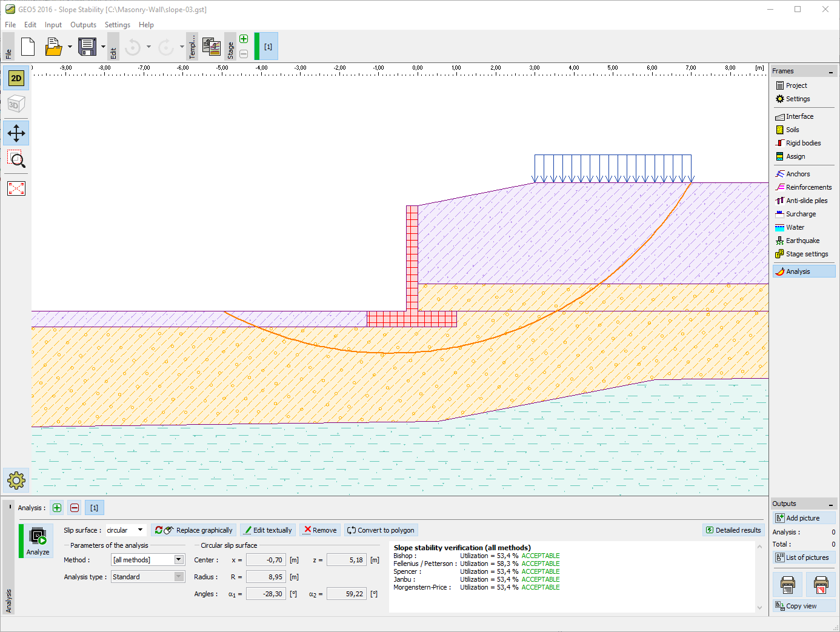Screen dimensions: 840x632
Task: Activate the zoom region tool
Action: pos(16,160)
